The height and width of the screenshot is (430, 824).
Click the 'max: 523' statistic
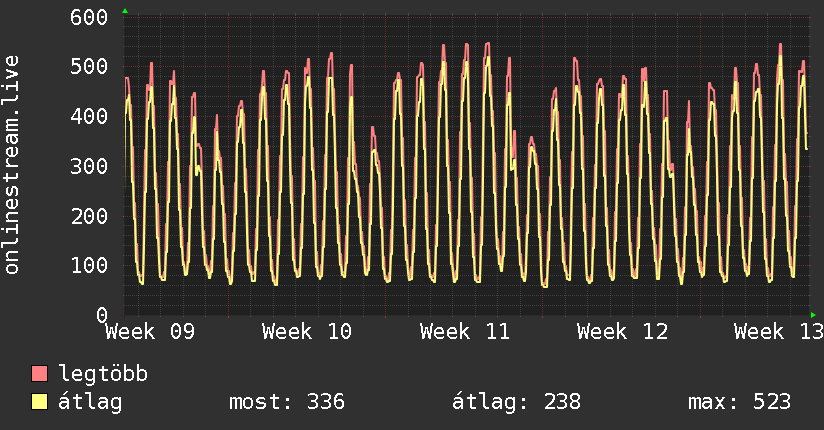739,402
